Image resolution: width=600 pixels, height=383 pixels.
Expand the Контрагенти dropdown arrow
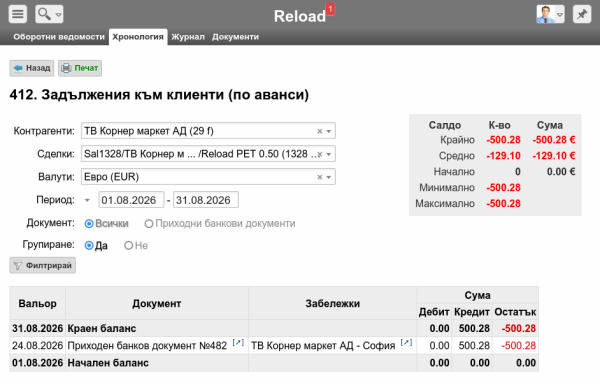tap(329, 131)
